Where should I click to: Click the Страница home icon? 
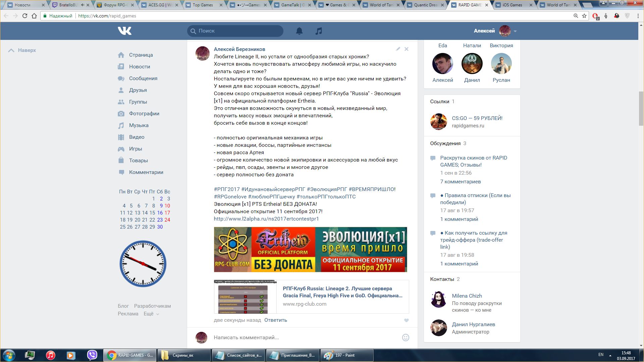[x=121, y=55]
